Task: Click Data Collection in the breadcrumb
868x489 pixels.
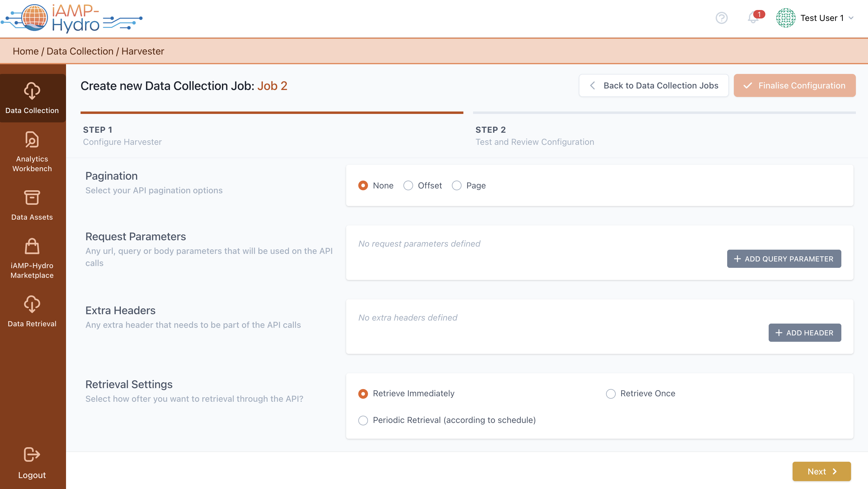Action: 80,51
